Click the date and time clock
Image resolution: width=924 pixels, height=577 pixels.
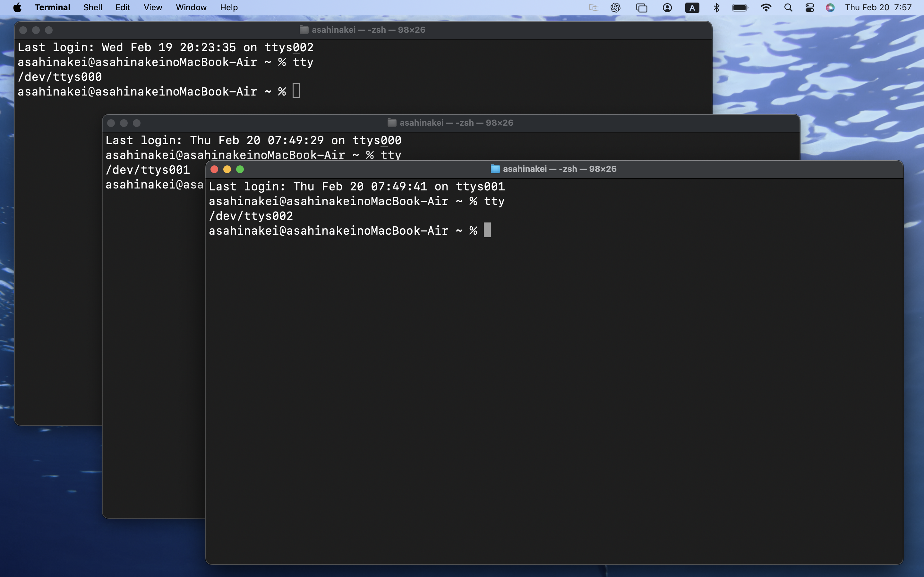[x=878, y=8]
